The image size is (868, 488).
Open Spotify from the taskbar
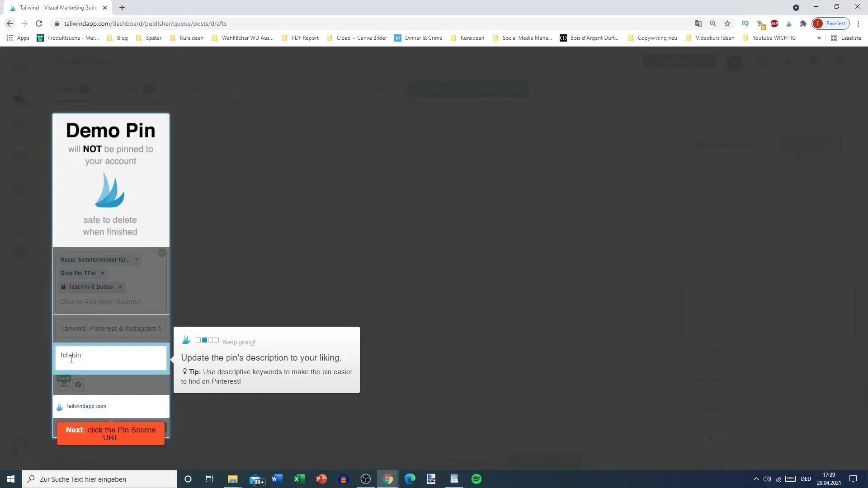pos(476,479)
